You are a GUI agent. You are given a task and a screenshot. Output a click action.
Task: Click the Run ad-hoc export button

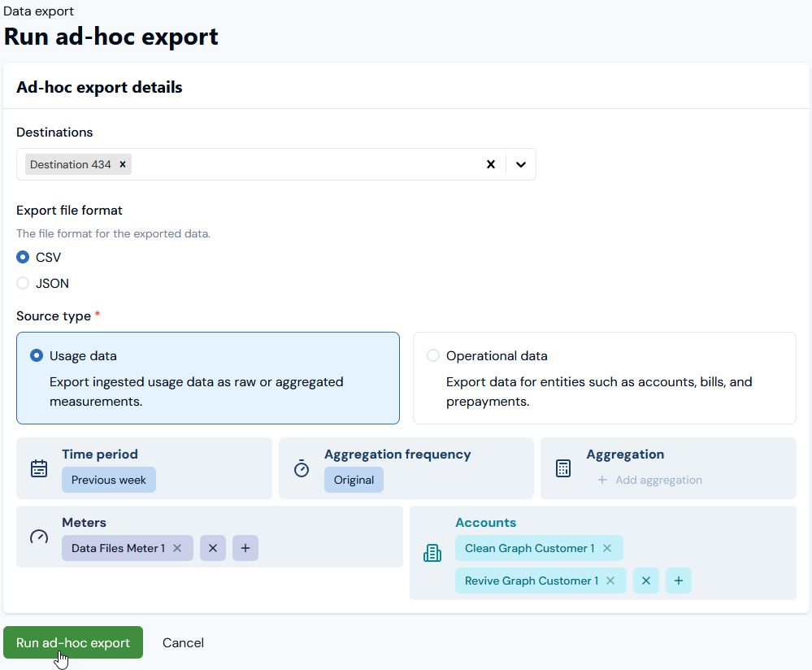(x=73, y=642)
